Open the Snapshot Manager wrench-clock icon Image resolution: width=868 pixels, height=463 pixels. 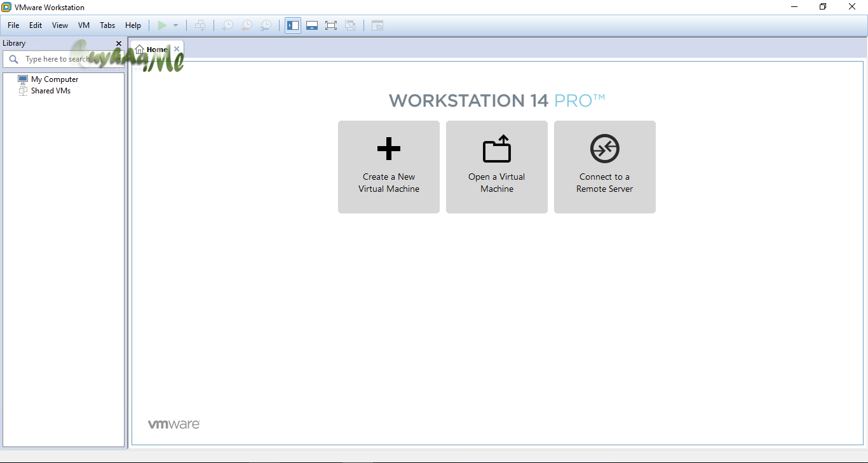point(266,25)
